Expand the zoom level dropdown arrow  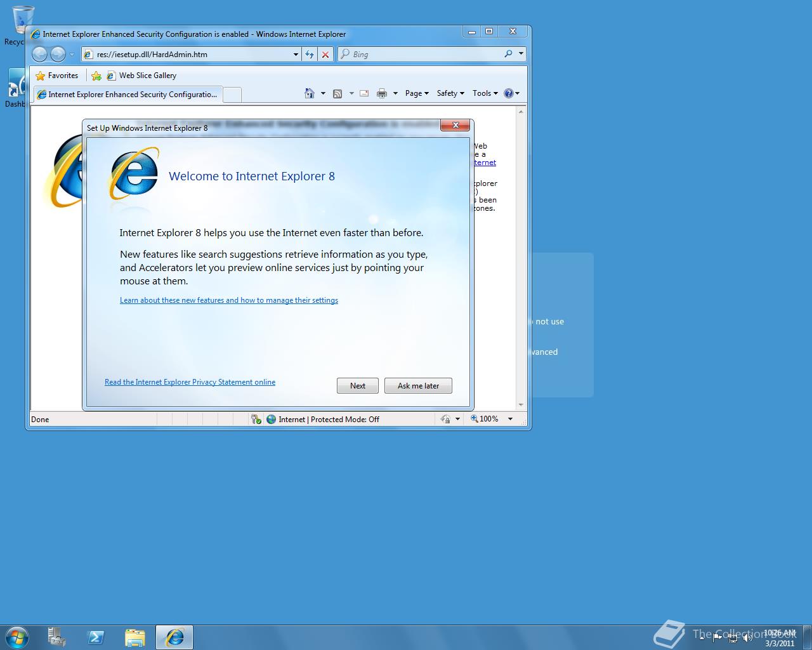[x=510, y=419]
